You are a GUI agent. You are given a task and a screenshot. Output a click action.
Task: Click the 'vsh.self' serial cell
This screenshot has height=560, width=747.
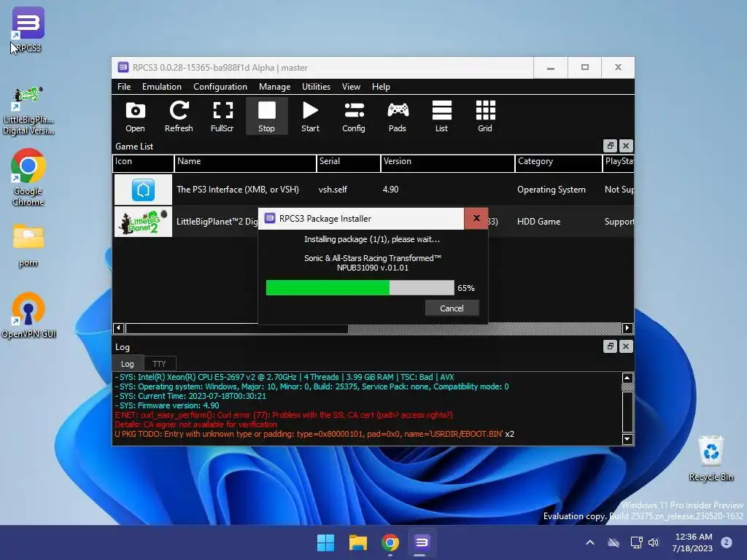tap(333, 190)
